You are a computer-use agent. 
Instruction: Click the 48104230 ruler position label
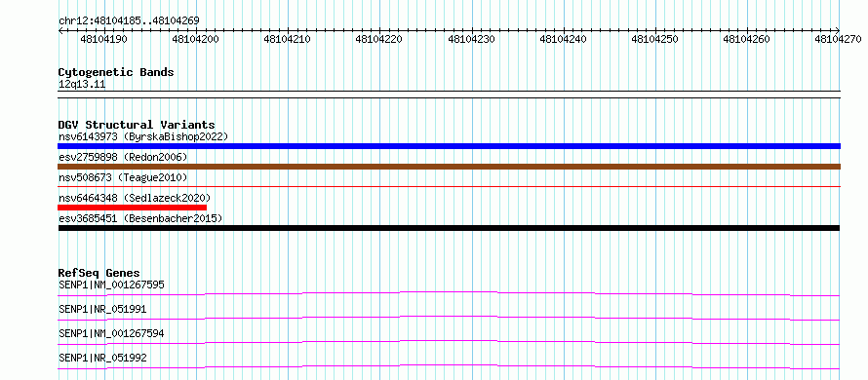pyautogui.click(x=472, y=39)
